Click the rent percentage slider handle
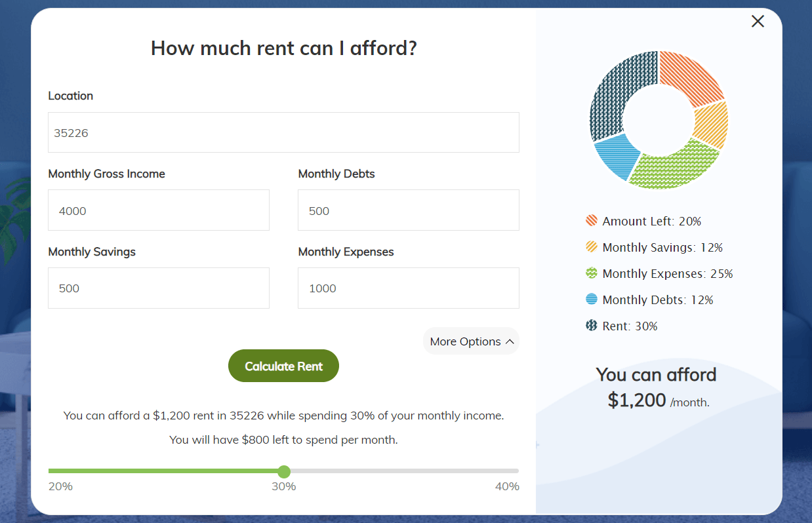Image resolution: width=812 pixels, height=523 pixels. click(283, 471)
